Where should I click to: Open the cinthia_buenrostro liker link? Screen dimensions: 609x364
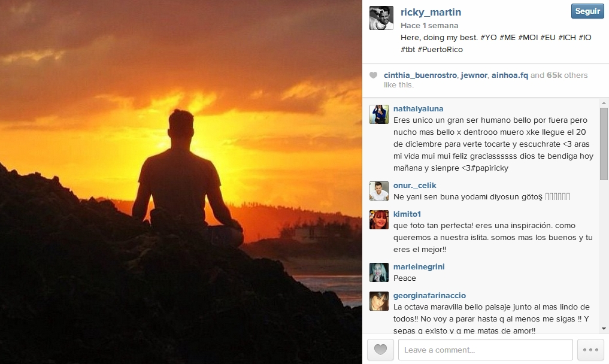[420, 75]
